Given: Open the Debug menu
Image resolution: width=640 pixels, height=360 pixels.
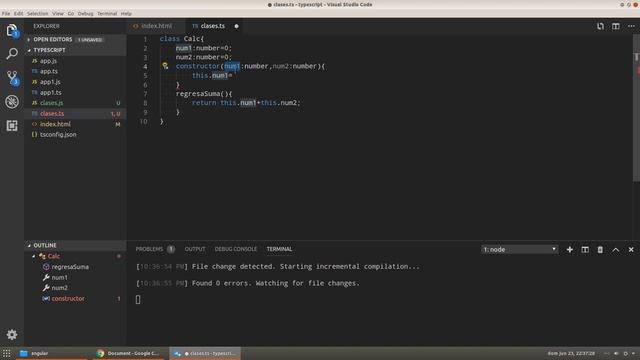Looking at the screenshot, I should pos(85,13).
